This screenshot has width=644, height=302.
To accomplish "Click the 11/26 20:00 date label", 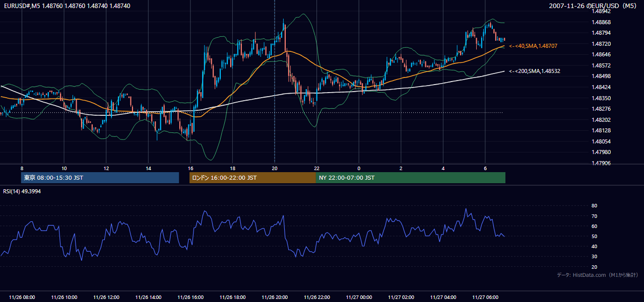I will coord(275,297).
